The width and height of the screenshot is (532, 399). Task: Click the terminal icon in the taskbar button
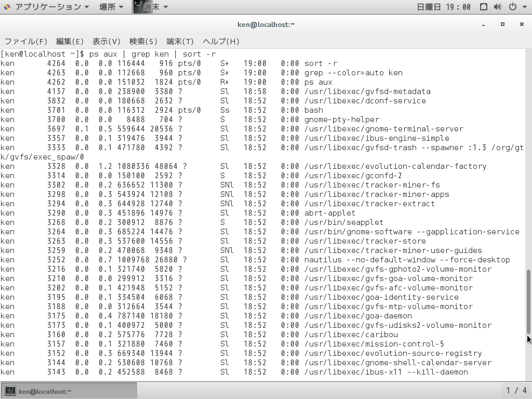pos(10,391)
